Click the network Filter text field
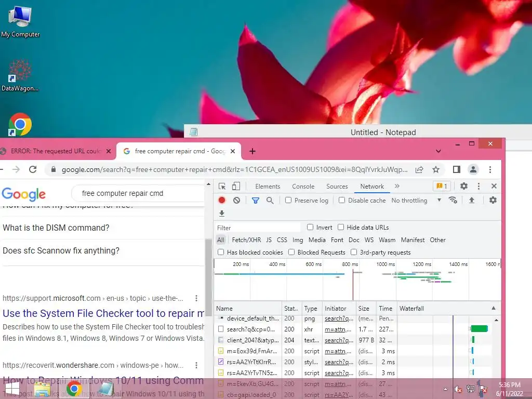 point(258,228)
